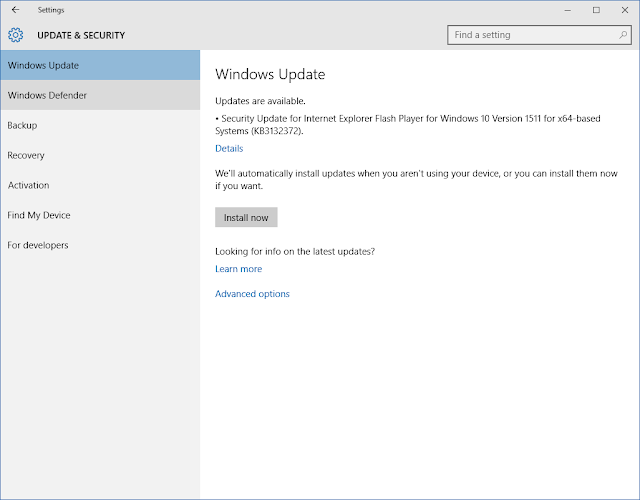
Task: Open For developers settings
Action: pos(100,245)
